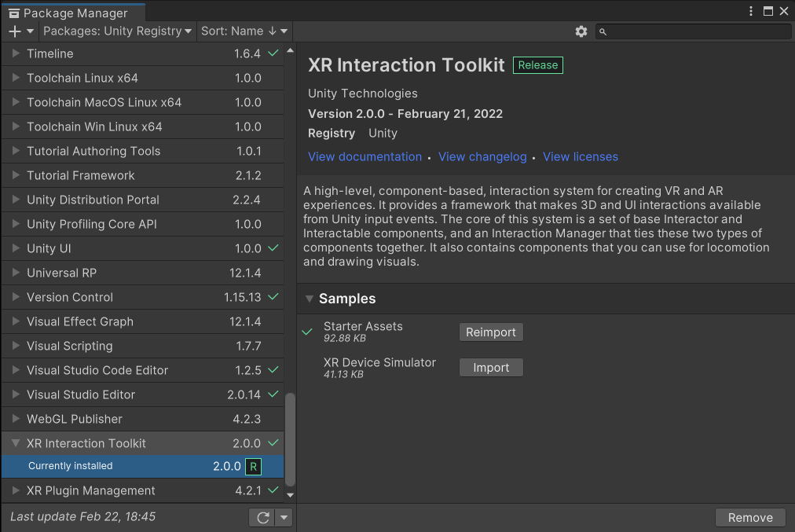Refresh the package list

pyautogui.click(x=262, y=517)
